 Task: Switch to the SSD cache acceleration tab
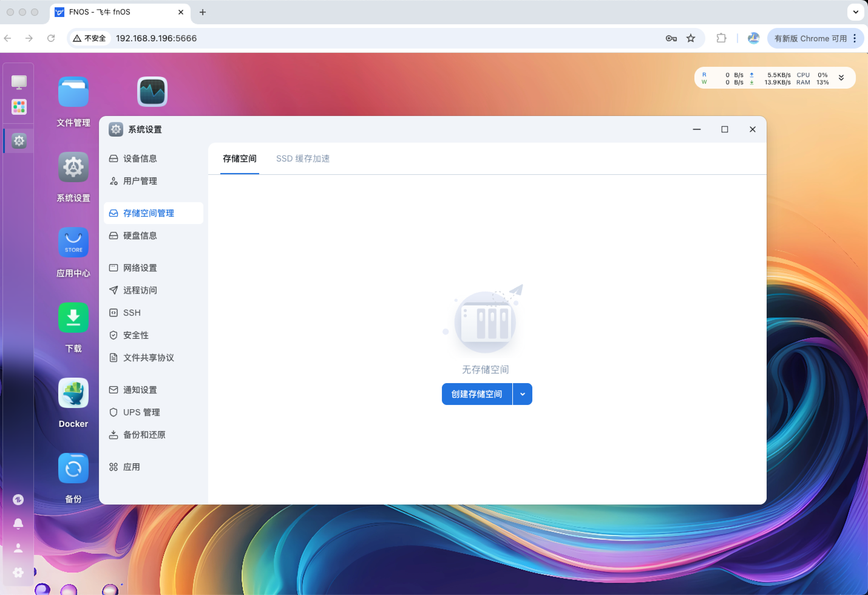pos(303,159)
